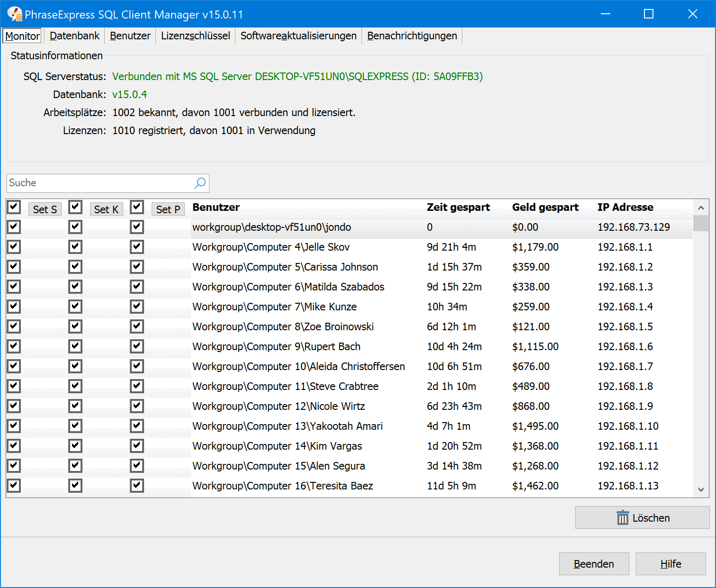Select user Computer 5\Carissa Johnson
Screen dimensions: 716x588
point(285,267)
